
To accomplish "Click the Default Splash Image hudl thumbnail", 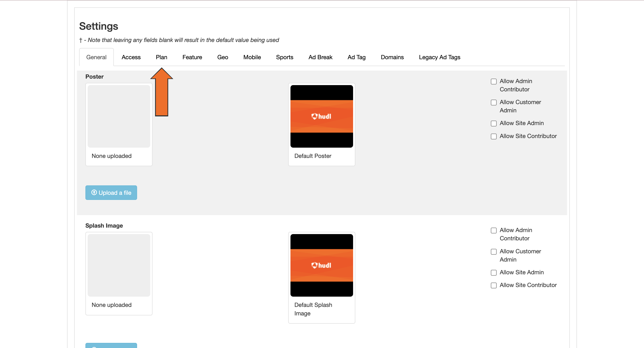I will click(322, 265).
